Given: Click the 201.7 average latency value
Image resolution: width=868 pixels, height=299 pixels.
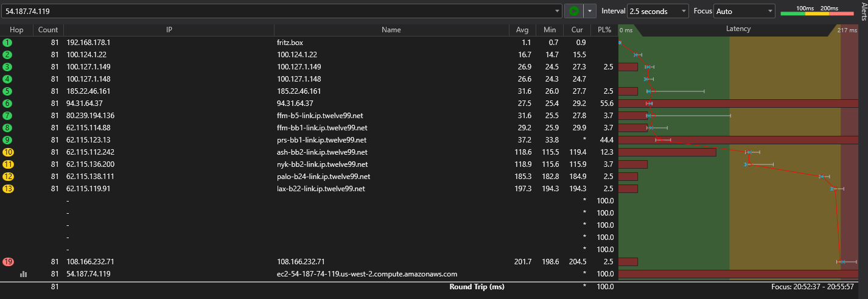Looking at the screenshot, I should (523, 262).
